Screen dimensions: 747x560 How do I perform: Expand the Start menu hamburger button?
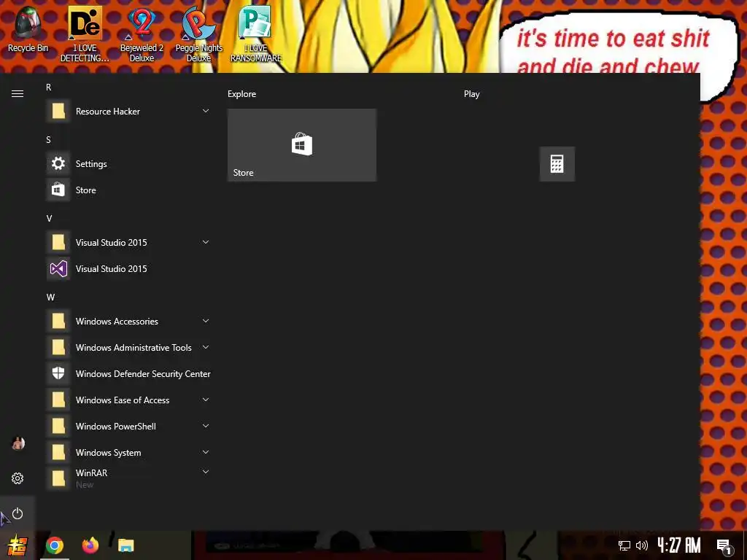[x=18, y=94]
